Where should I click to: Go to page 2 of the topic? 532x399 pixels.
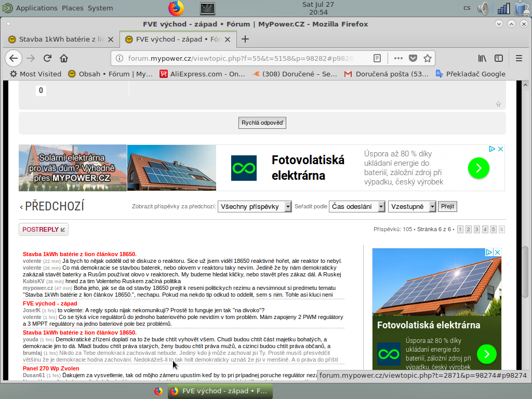pos(469,230)
